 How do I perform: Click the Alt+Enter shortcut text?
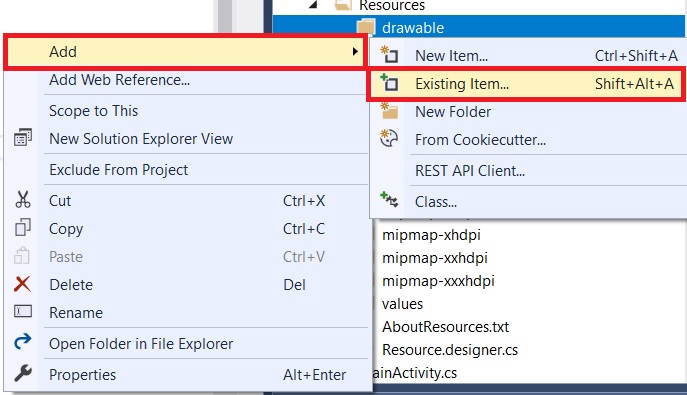(314, 375)
